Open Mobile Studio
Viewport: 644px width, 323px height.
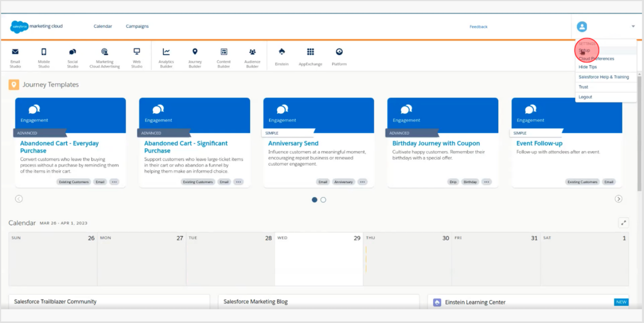point(44,56)
